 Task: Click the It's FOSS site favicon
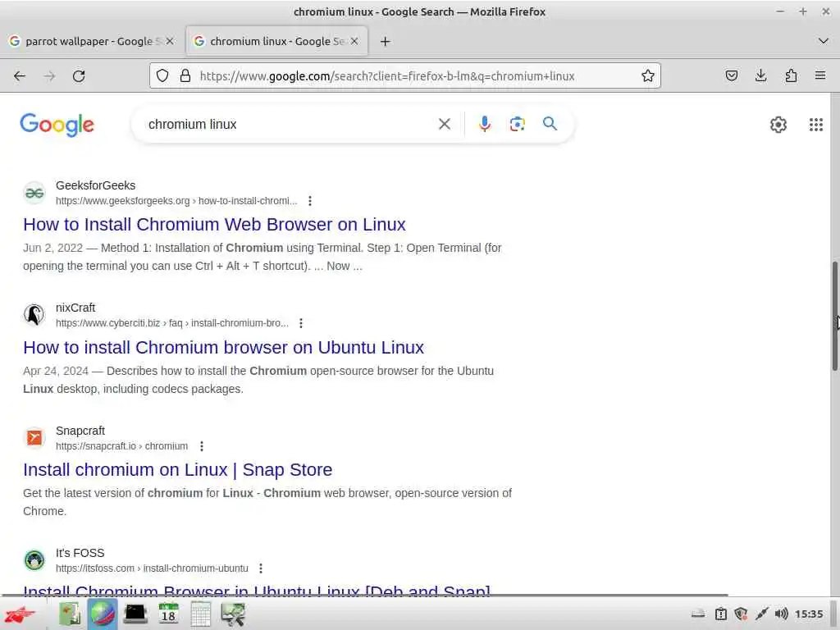[34, 560]
